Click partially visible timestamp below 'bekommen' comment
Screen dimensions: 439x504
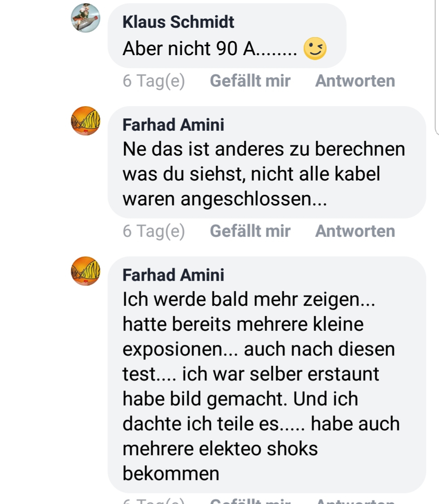(x=154, y=500)
